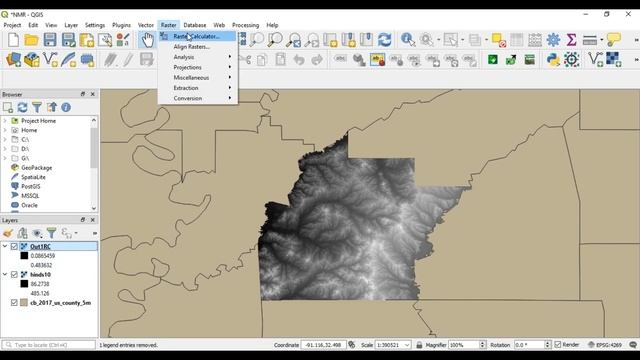The height and width of the screenshot is (360, 640).
Task: Click the Add Raster Layer checkerboard icon
Action: [613, 60]
